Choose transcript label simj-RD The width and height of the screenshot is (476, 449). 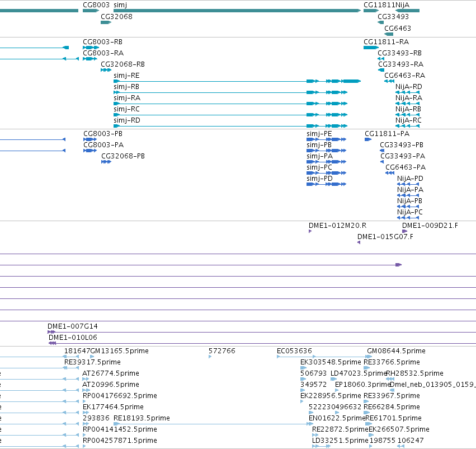pyautogui.click(x=127, y=120)
